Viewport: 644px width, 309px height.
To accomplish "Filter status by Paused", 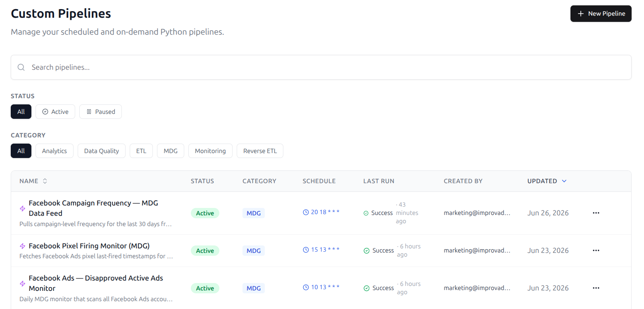I will (x=100, y=112).
